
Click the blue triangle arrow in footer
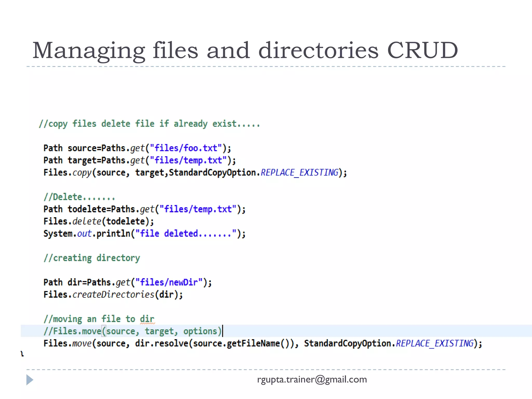pos(30,380)
